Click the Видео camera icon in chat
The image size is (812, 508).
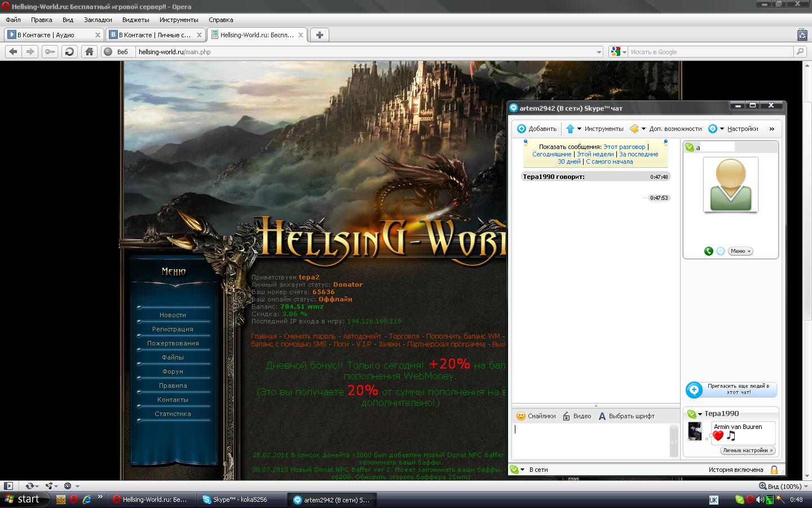click(x=567, y=416)
